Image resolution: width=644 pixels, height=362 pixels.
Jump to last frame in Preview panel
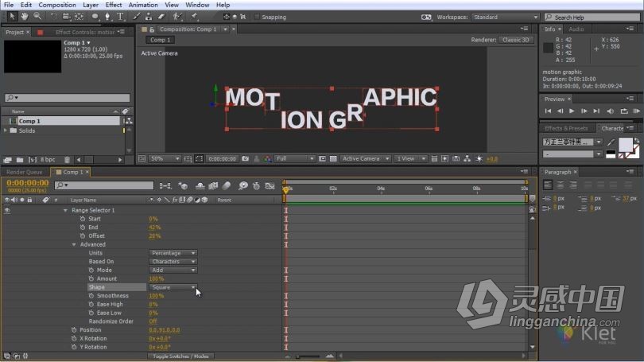pyautogui.click(x=596, y=111)
